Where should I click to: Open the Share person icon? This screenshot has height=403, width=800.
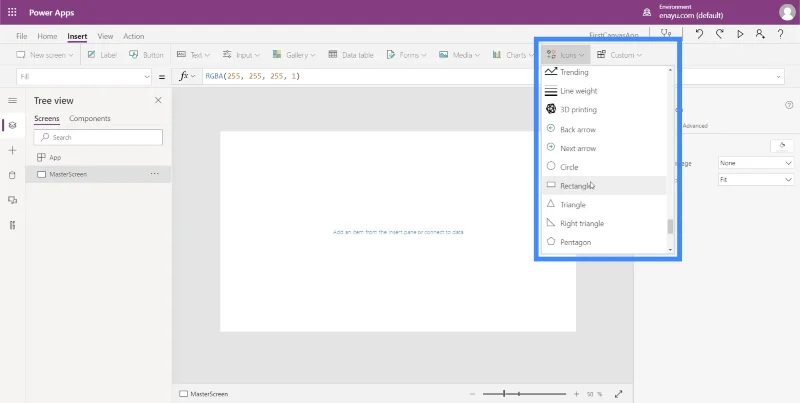pyautogui.click(x=760, y=34)
